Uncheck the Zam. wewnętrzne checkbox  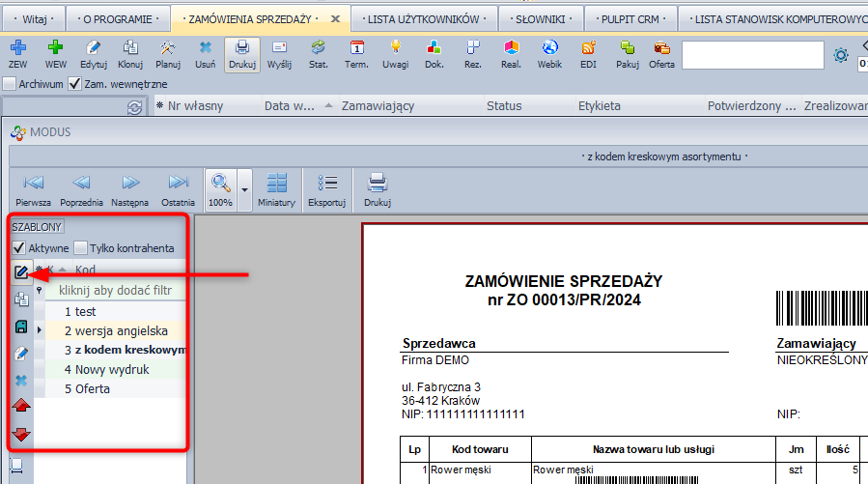point(74,84)
